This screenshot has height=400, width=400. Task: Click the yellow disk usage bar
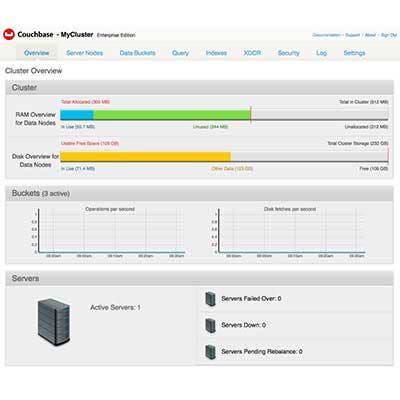point(145,157)
